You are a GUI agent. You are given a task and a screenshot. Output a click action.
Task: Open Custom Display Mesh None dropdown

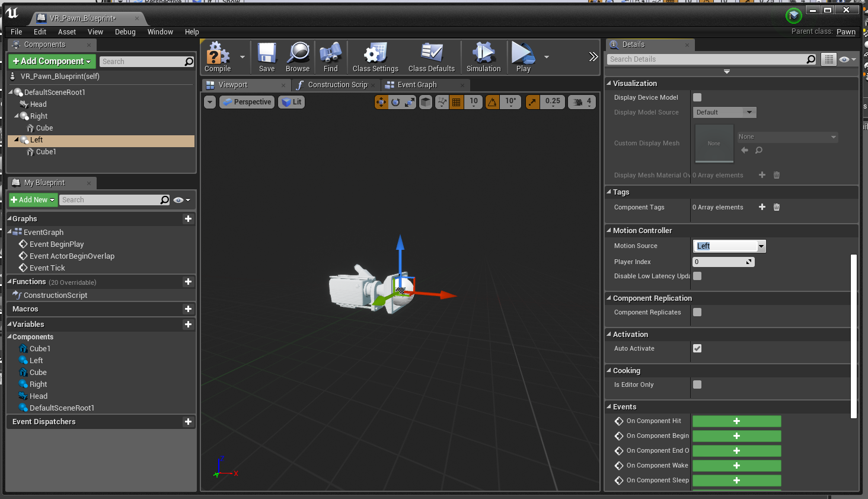(x=787, y=136)
